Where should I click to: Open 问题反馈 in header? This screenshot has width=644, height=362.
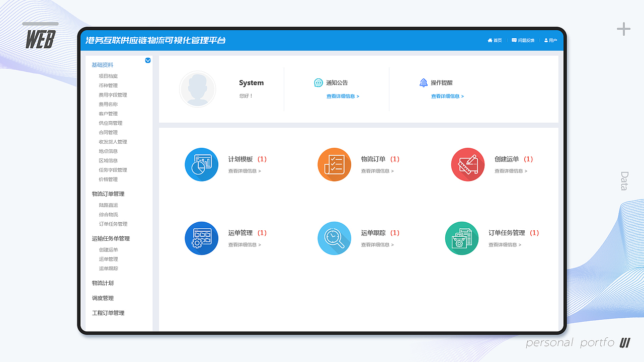523,40
